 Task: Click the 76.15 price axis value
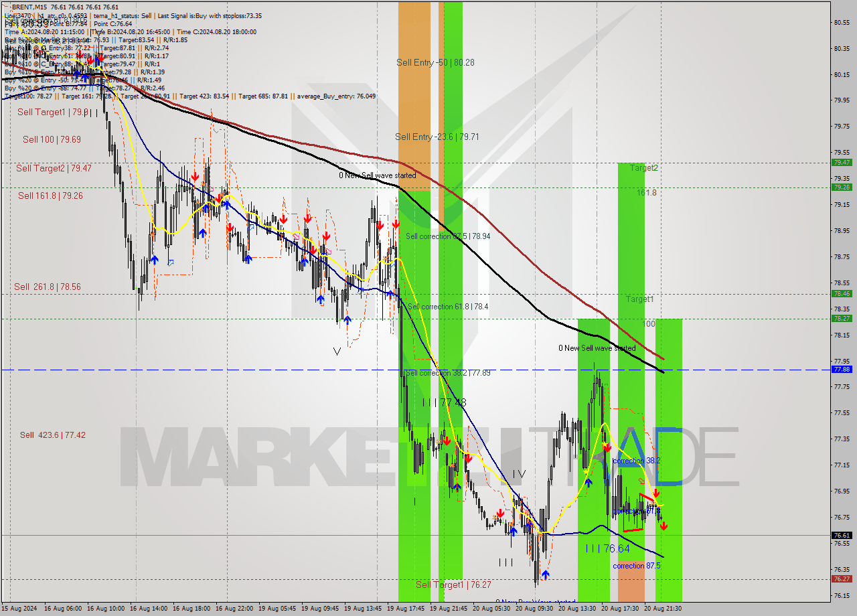(842, 595)
